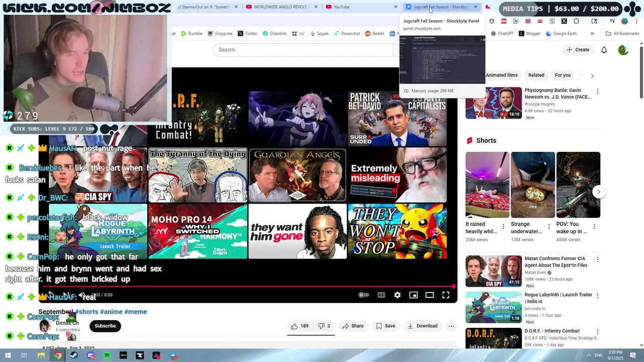Seek on the red video progress bar
This screenshot has width=644, height=362.
[x=248, y=287]
